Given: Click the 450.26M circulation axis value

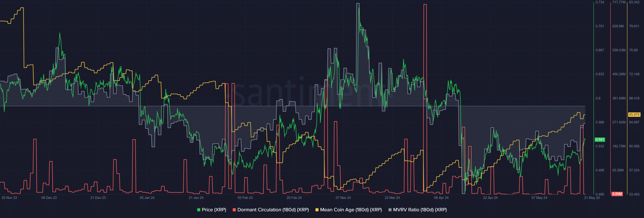Looking at the screenshot, I should (x=619, y=74).
